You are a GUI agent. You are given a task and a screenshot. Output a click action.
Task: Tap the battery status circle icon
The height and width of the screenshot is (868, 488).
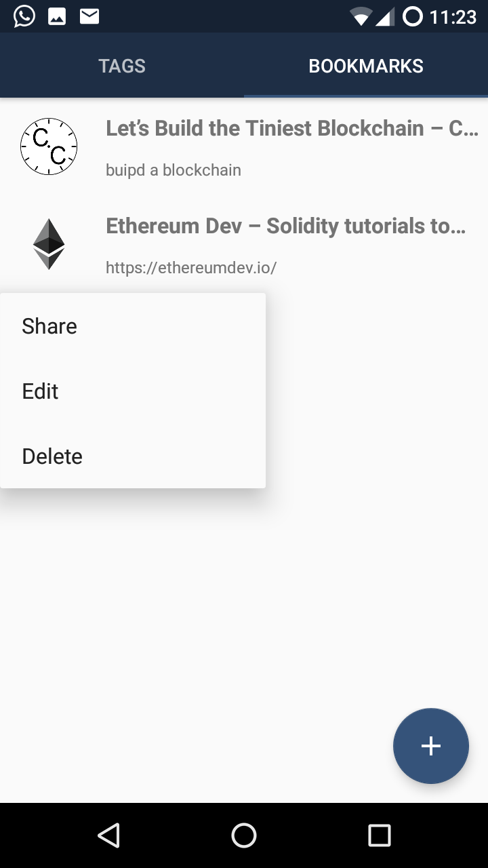412,16
